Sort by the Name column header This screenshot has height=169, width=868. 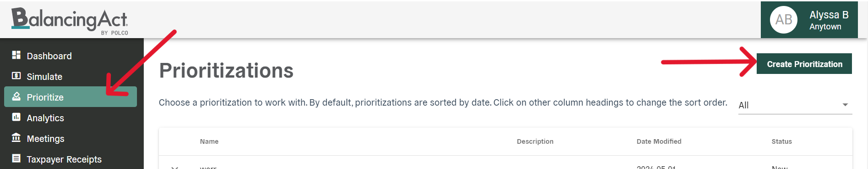[x=209, y=141]
